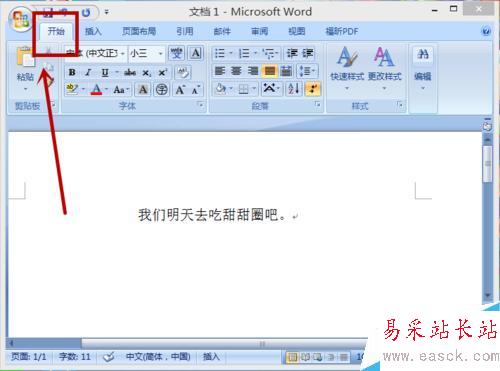Open the Page Layout (页面布局) tab

click(x=139, y=31)
